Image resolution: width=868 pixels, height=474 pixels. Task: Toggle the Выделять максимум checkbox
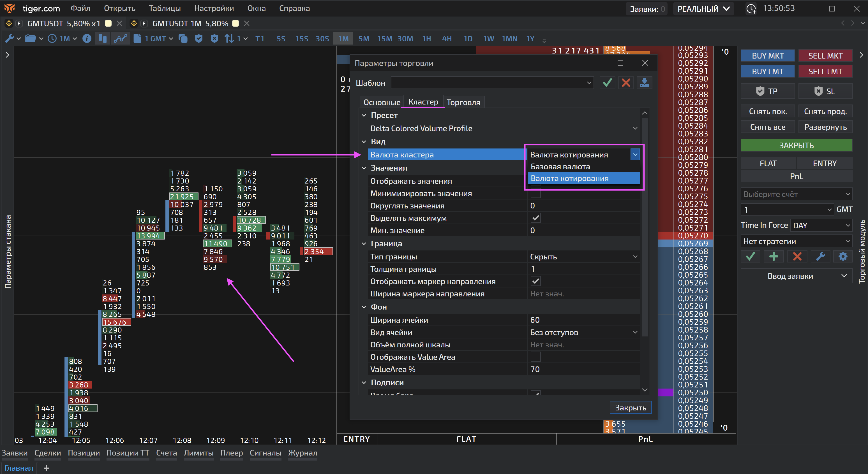[x=535, y=218]
